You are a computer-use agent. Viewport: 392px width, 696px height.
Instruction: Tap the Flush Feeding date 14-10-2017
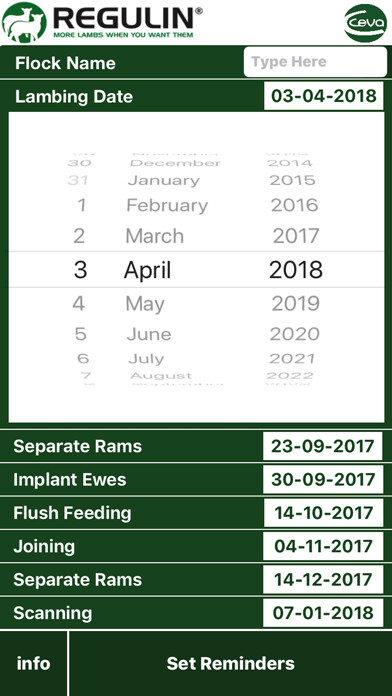tap(323, 513)
